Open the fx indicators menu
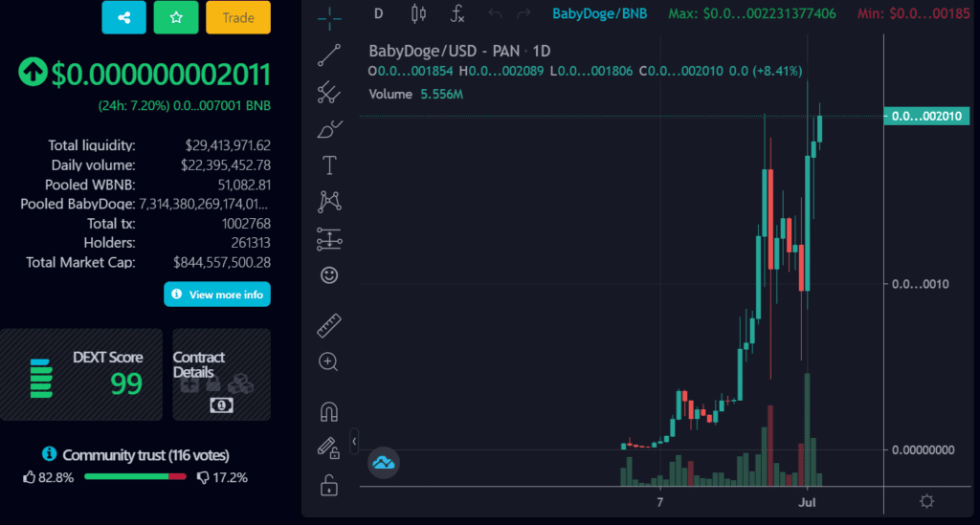Viewport: 980px width, 525px height. click(457, 13)
